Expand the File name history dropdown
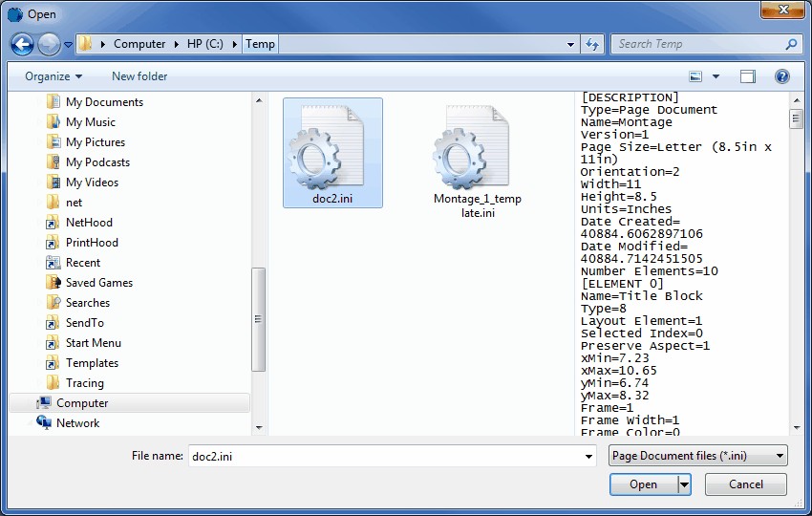This screenshot has width=812, height=516. pyautogui.click(x=588, y=457)
